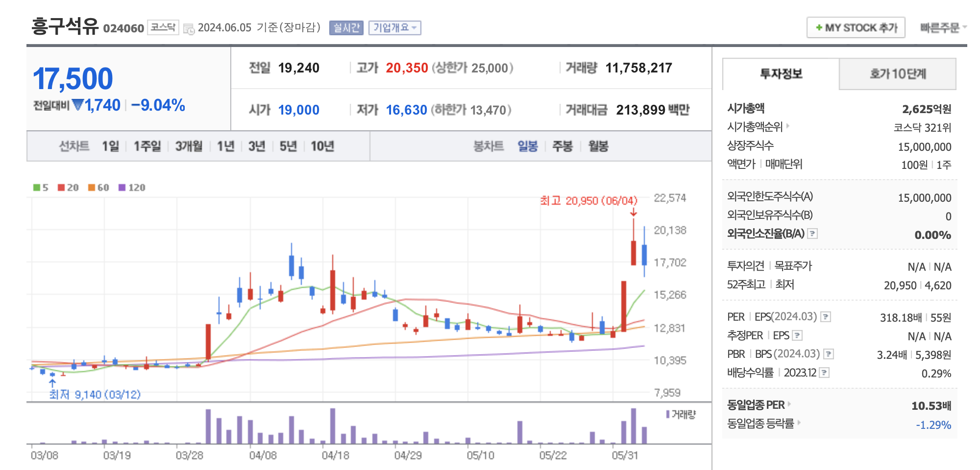Click the purple 120-day average legend swatch

coord(122,188)
